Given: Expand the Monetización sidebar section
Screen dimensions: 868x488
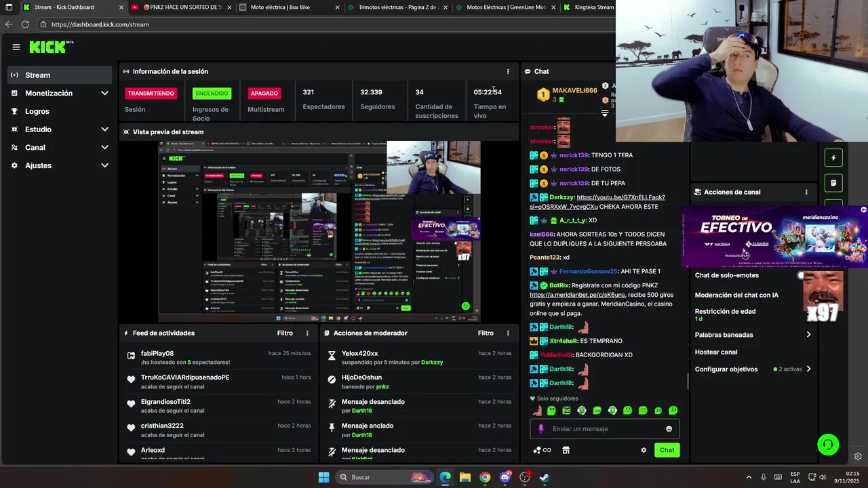Looking at the screenshot, I should coord(104,93).
